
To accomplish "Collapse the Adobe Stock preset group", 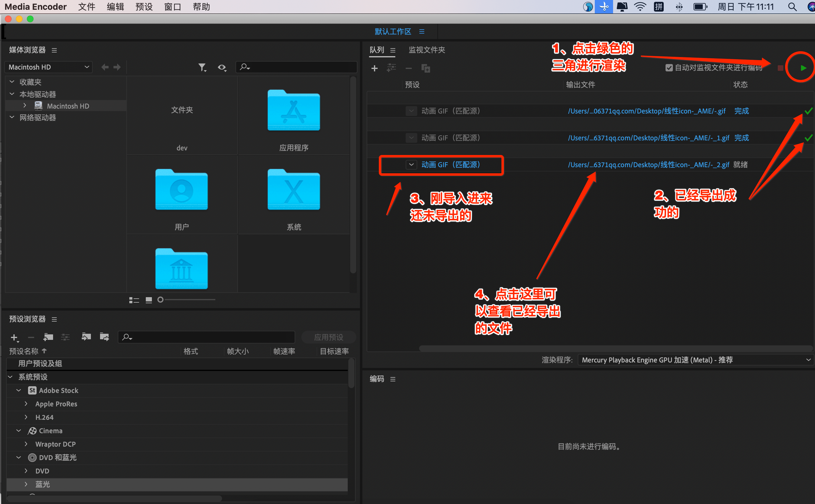I will coord(19,390).
